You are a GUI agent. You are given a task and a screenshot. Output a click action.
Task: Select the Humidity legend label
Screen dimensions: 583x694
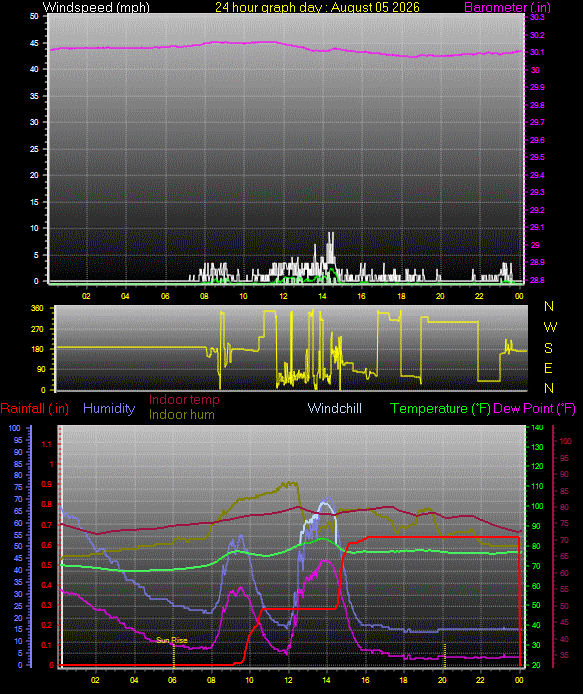pos(109,409)
